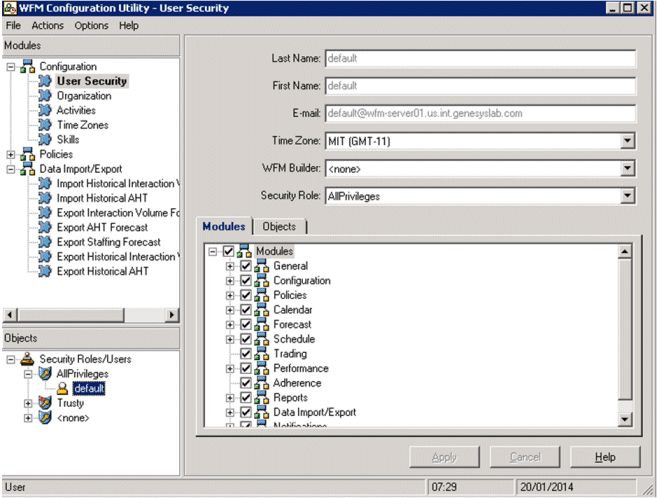Open the Options menu
657x498 pixels.
91,25
